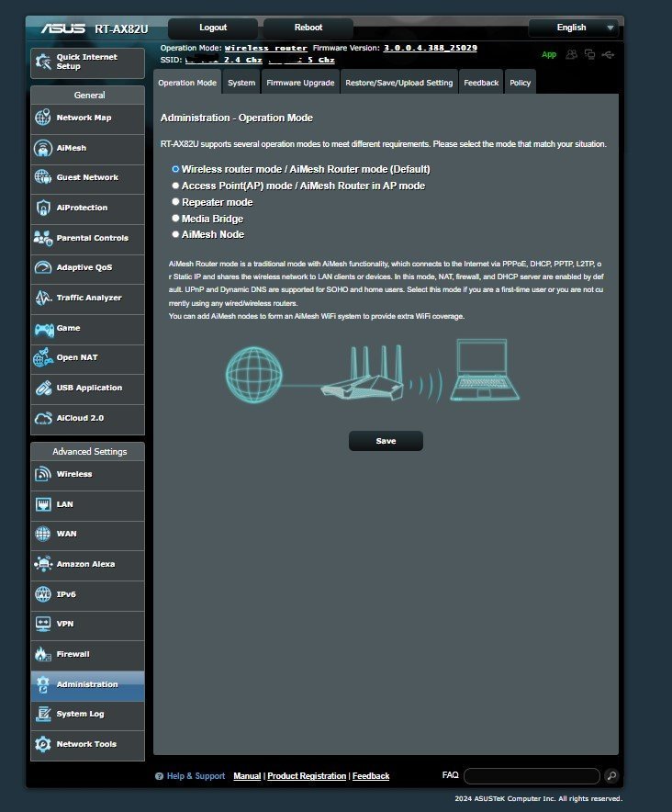Viewport: 672px width, 812px height.
Task: Click the AiMesh sidebar icon
Action: pos(43,148)
